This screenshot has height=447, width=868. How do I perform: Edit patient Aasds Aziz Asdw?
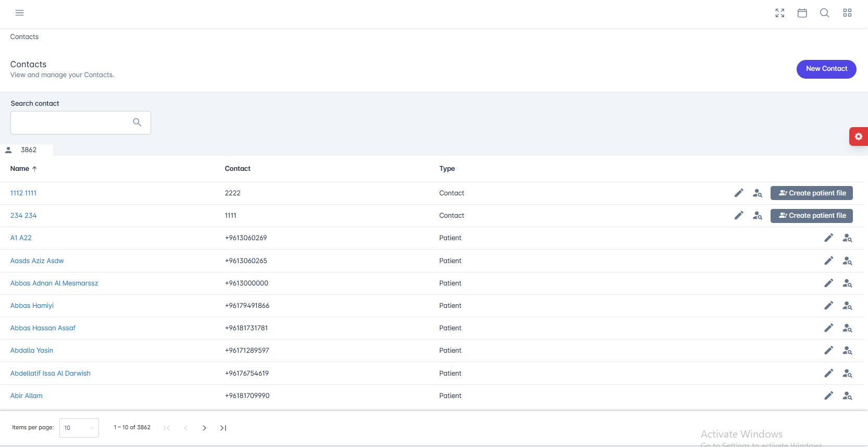click(x=828, y=261)
